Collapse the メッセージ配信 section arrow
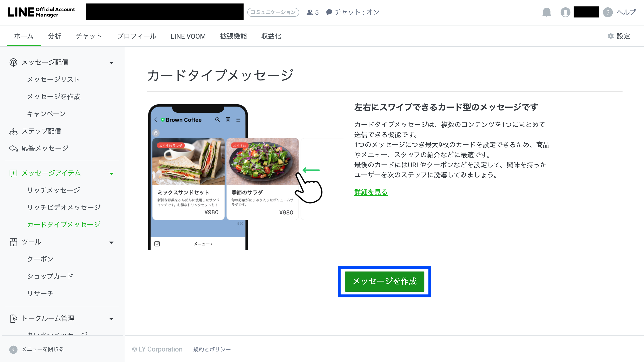644x362 pixels. (112, 63)
